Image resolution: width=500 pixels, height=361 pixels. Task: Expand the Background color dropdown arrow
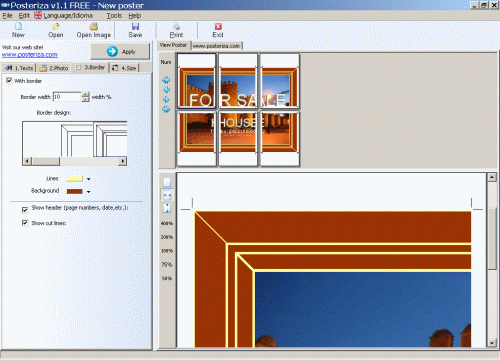tap(89, 192)
